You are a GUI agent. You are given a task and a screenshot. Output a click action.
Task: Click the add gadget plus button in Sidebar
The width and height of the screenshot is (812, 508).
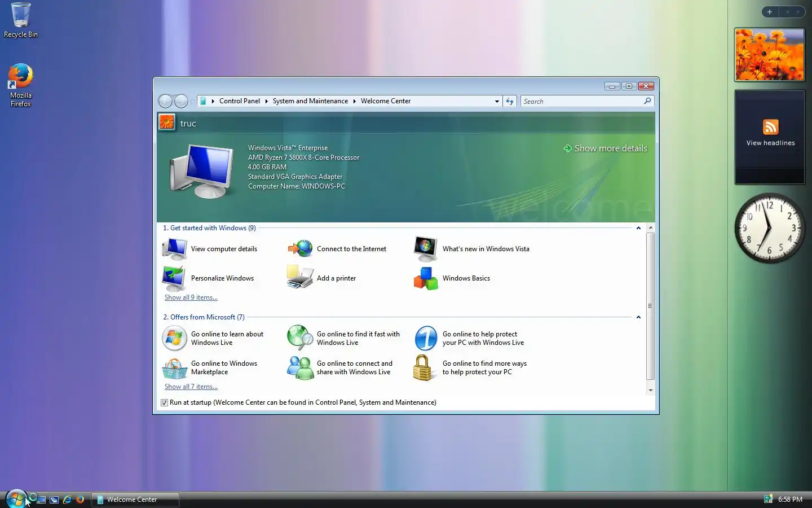(770, 12)
